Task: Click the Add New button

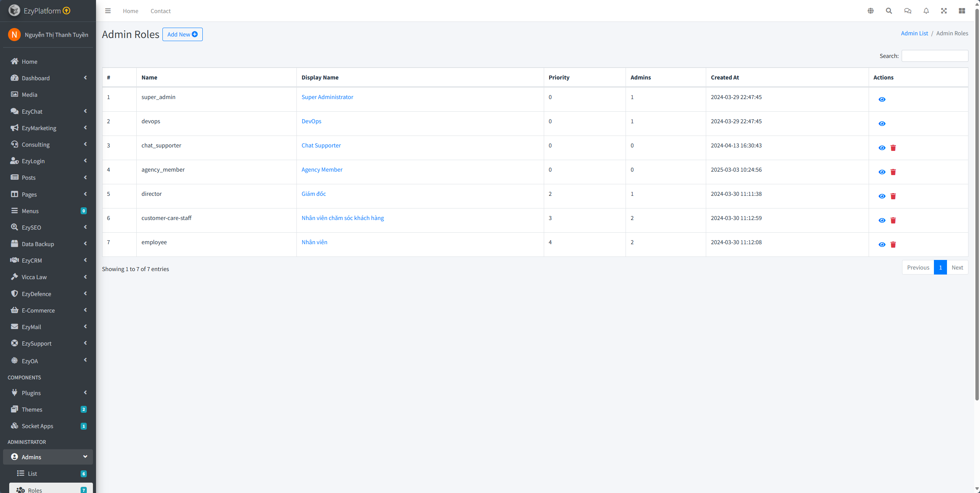Action: [x=182, y=34]
